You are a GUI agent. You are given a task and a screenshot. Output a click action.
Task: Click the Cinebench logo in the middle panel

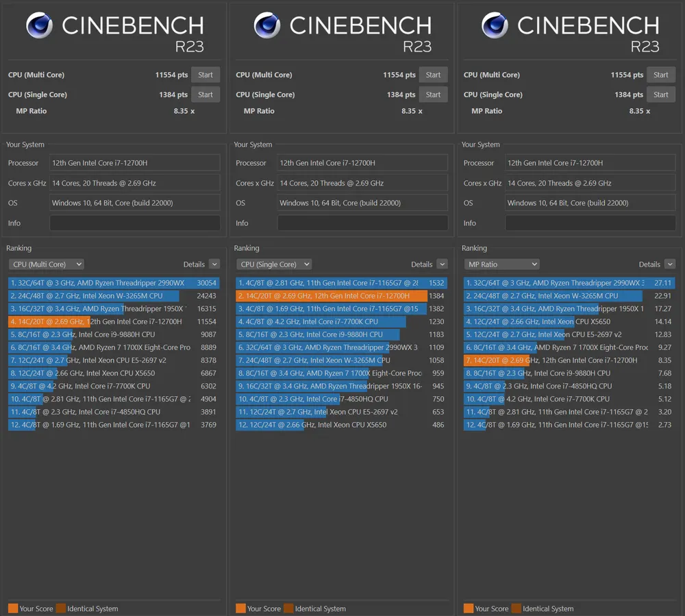pyautogui.click(x=267, y=26)
